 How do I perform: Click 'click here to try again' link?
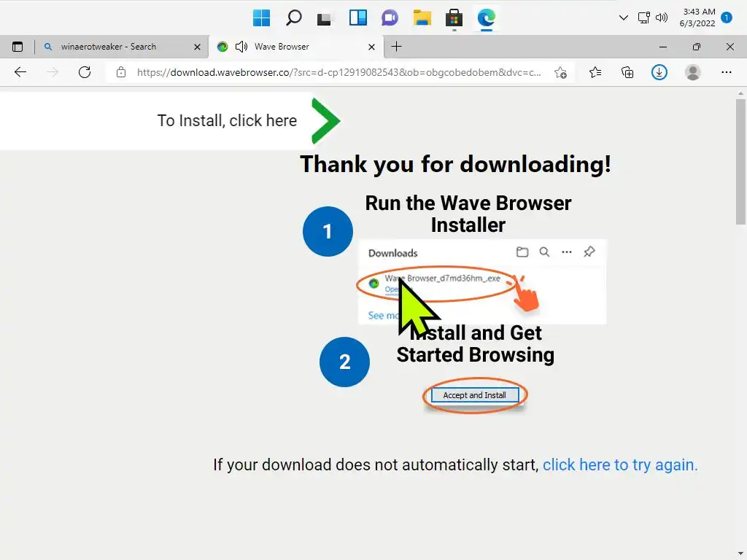[x=620, y=464]
